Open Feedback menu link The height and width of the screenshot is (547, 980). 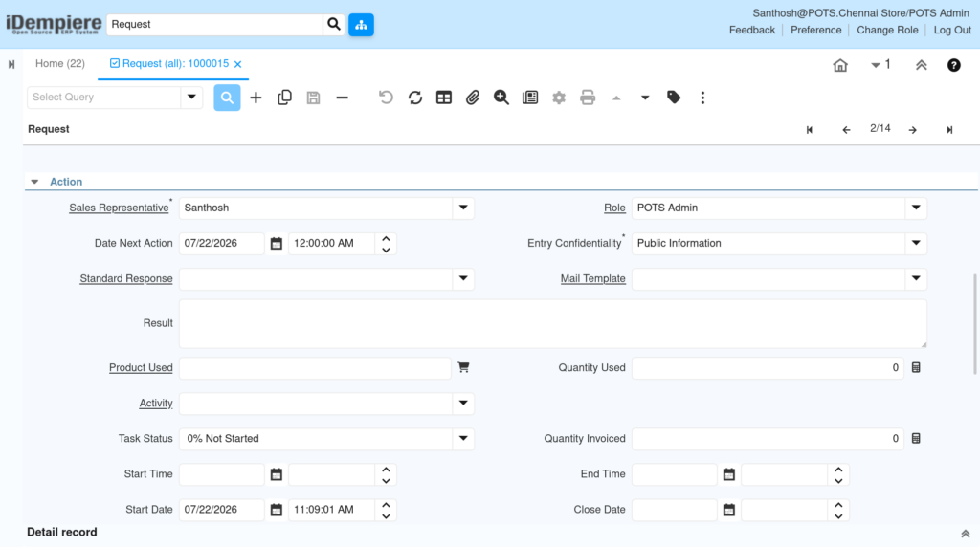[752, 30]
